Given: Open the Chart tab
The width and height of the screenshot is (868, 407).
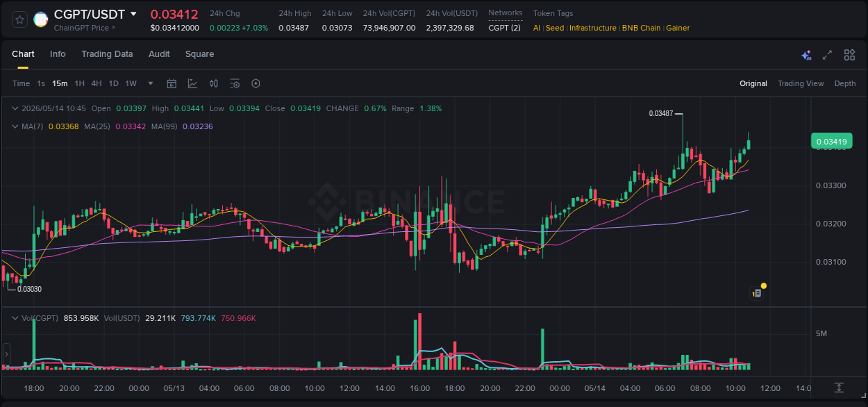Looking at the screenshot, I should coord(23,54).
